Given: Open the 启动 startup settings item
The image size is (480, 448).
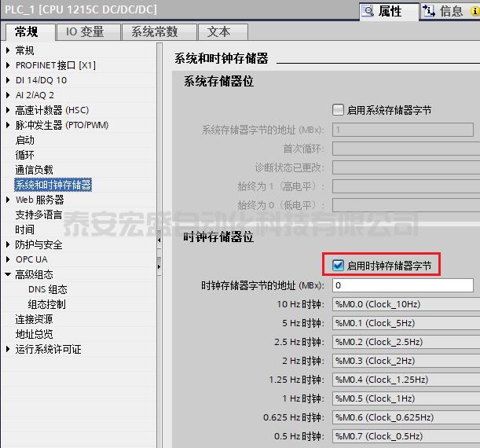Looking at the screenshot, I should [25, 140].
